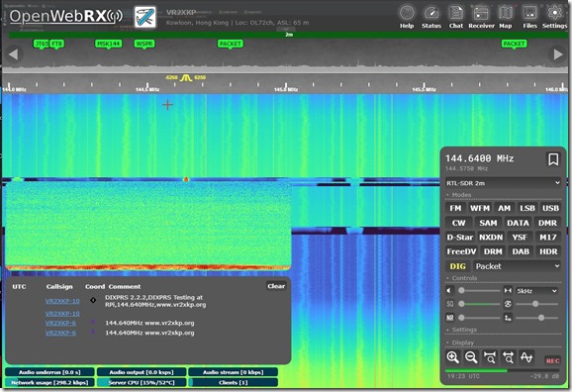Jump to the MSK144 bookmark
Viewport: 572px width, 392px height.
click(x=108, y=44)
